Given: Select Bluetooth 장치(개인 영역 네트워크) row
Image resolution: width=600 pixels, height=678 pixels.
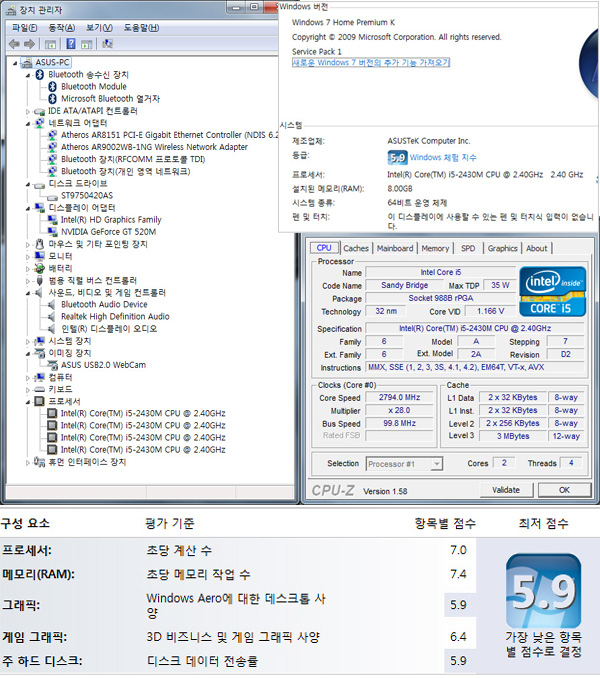Looking at the screenshot, I should [x=125, y=171].
